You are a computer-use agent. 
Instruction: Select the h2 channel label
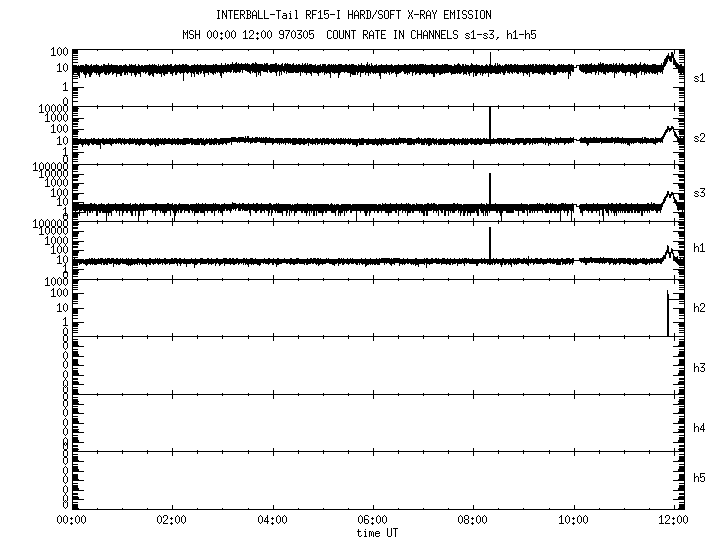click(x=700, y=308)
